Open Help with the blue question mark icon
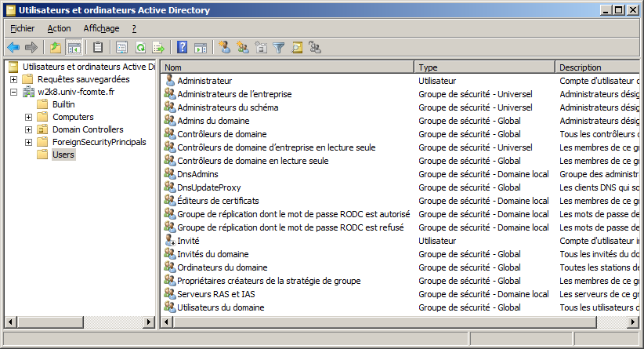Screen dimensions: 644x349 [182, 48]
